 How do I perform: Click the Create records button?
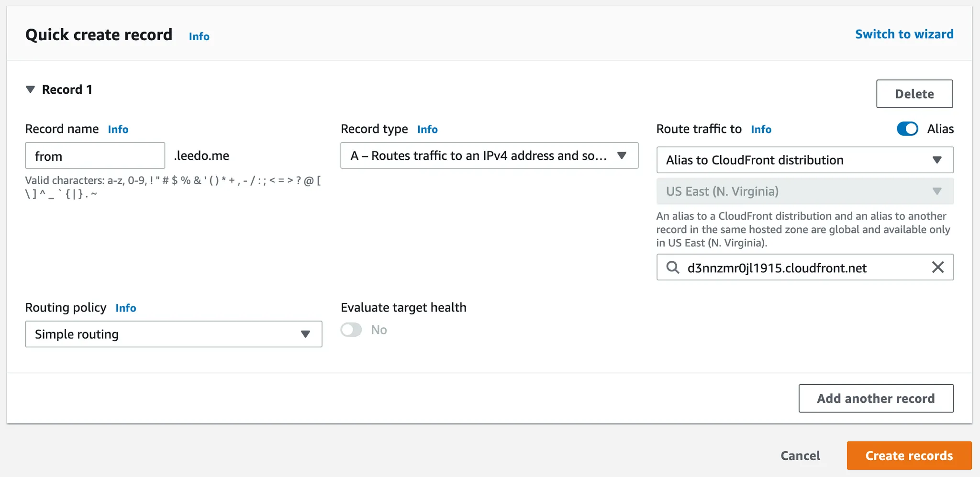909,455
